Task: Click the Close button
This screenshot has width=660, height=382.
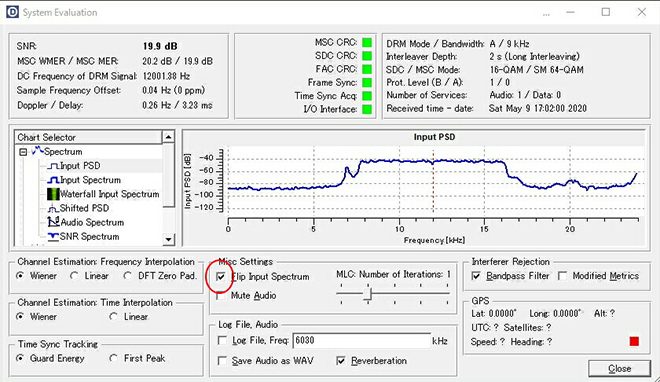Action: [620, 369]
